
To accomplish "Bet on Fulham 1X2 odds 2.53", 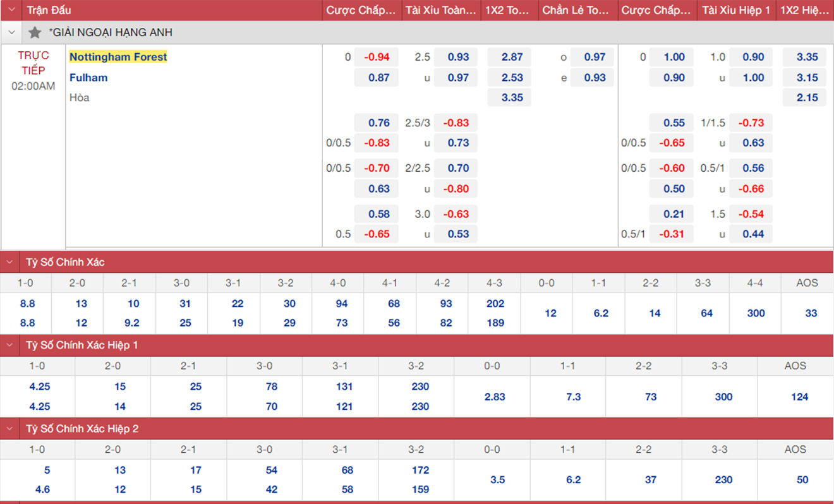I will (x=512, y=78).
